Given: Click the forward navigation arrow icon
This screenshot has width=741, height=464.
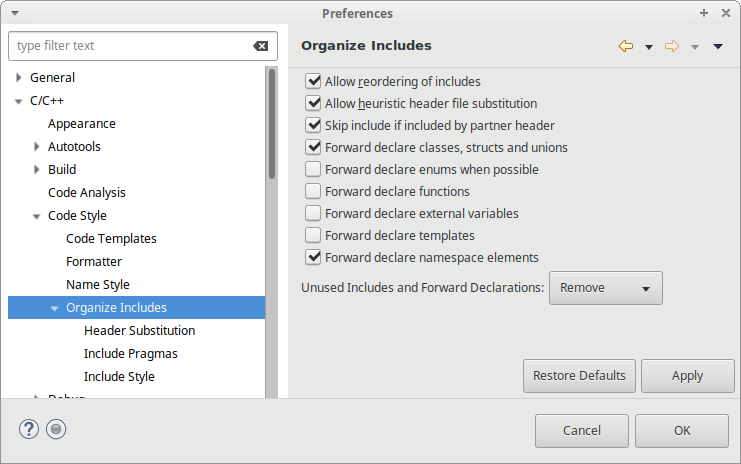Looking at the screenshot, I should coord(672,46).
